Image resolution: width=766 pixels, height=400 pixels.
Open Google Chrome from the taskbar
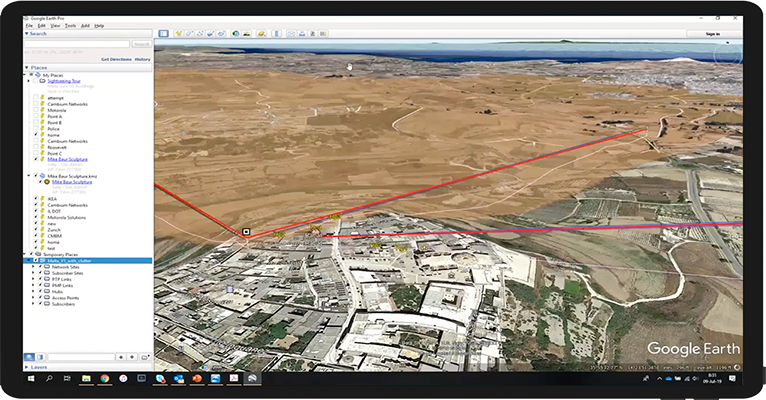(x=105, y=378)
